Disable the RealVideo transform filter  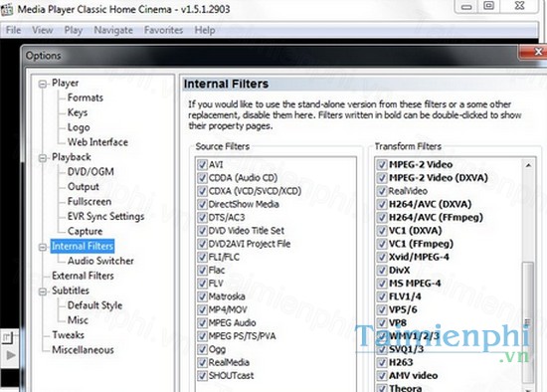point(382,191)
